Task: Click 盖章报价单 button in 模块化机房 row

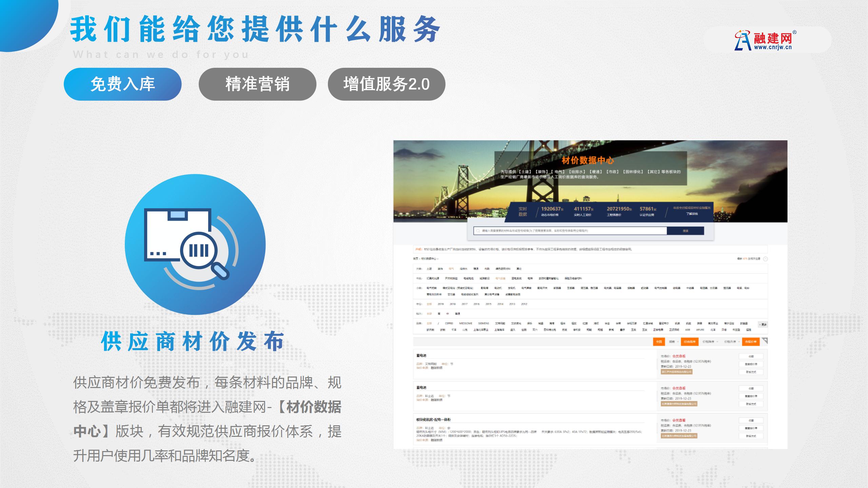Action: pos(751,428)
